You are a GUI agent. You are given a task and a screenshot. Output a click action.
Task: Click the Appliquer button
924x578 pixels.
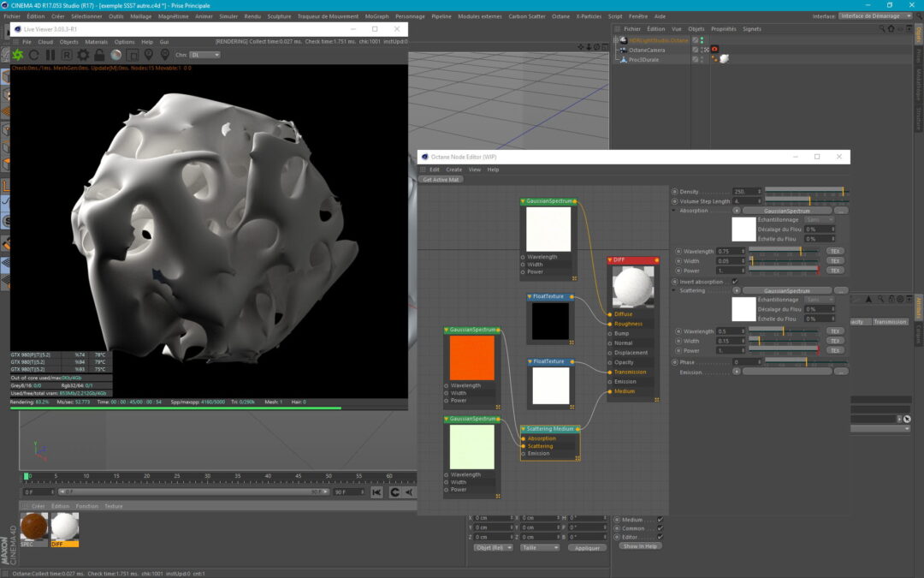point(587,548)
